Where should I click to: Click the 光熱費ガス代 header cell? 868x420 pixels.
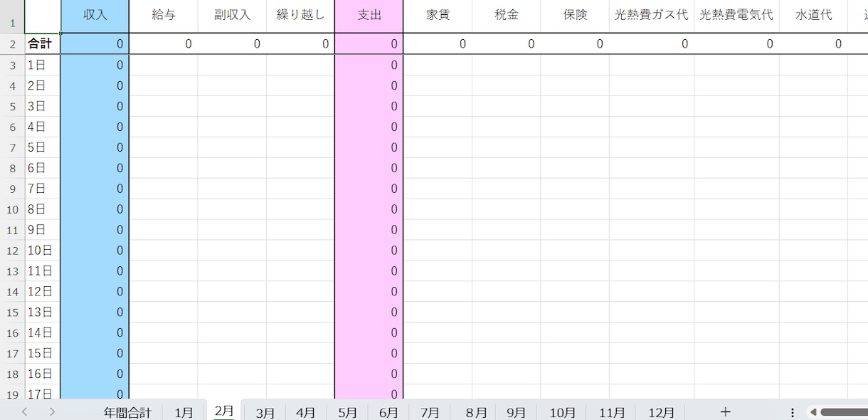(652, 16)
